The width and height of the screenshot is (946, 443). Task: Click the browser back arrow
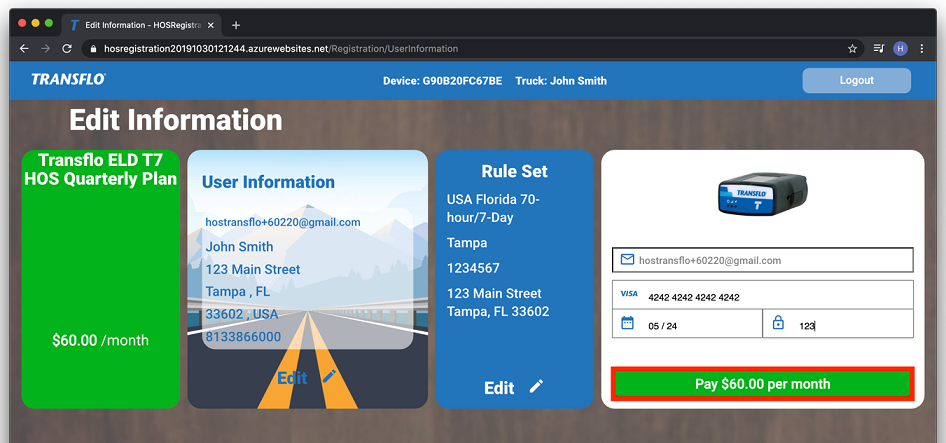coord(24,49)
